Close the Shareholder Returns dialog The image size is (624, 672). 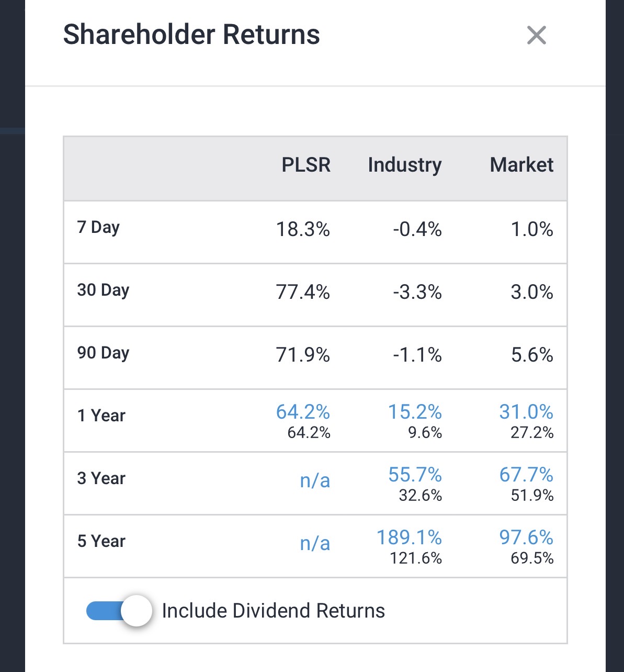pos(536,36)
